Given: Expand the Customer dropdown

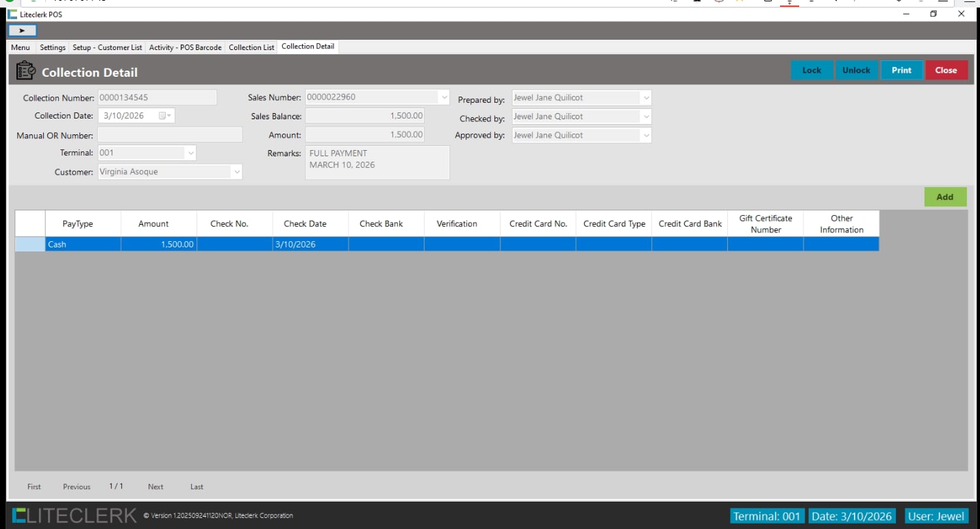Looking at the screenshot, I should tap(237, 172).
